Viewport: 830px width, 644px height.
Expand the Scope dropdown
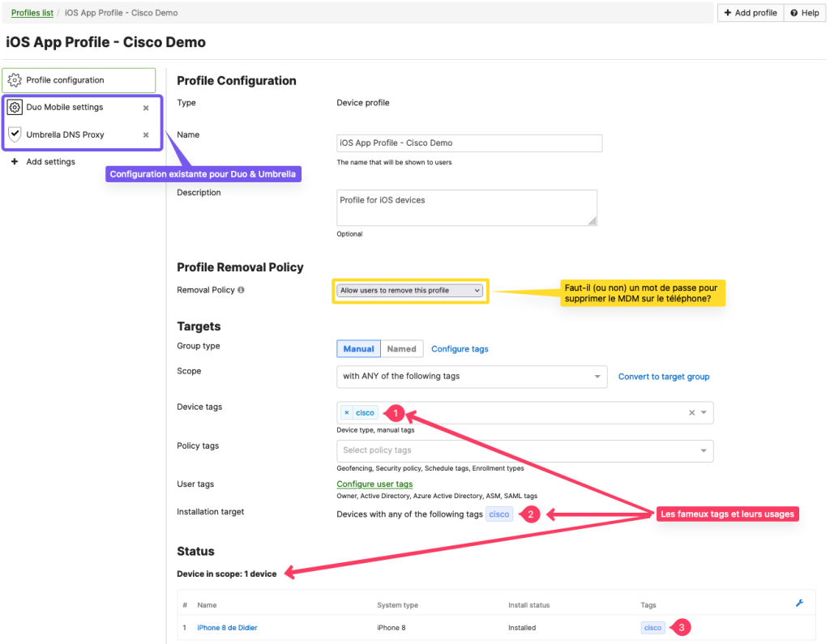pos(471,377)
